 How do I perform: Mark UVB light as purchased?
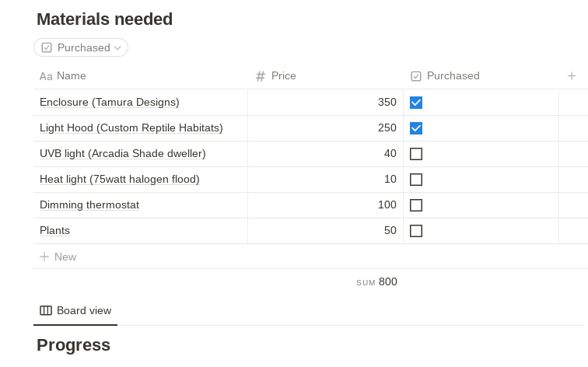[416, 154]
